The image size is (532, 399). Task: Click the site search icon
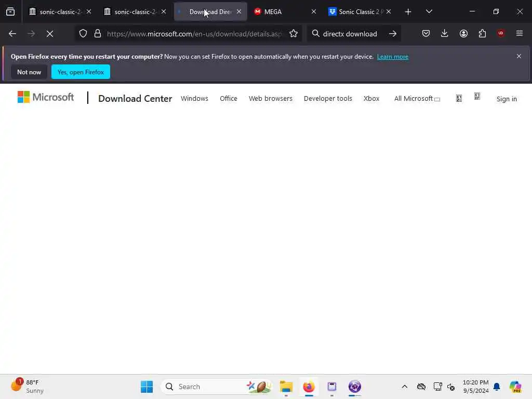[459, 99]
